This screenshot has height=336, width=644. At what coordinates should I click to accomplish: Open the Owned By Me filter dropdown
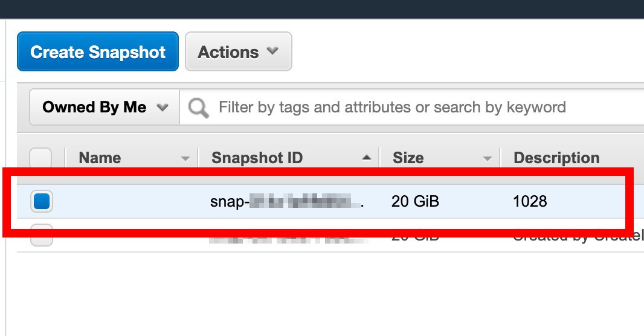(105, 107)
